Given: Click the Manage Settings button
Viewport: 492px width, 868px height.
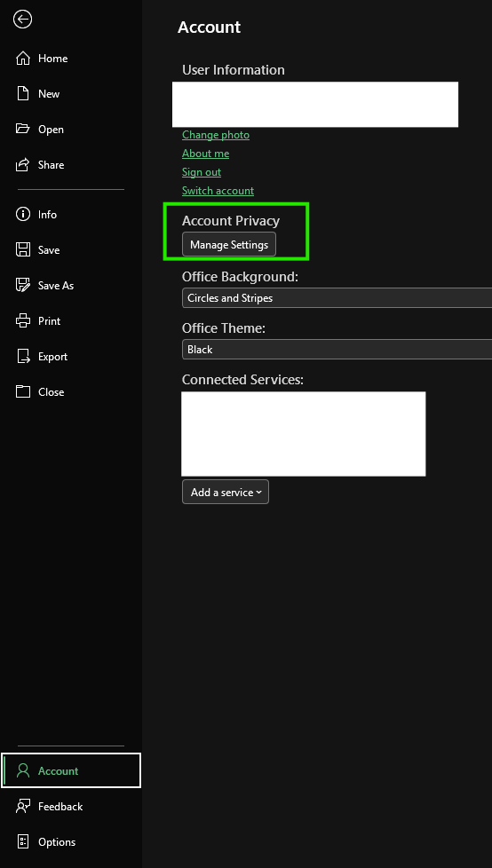Looking at the screenshot, I should pos(229,245).
